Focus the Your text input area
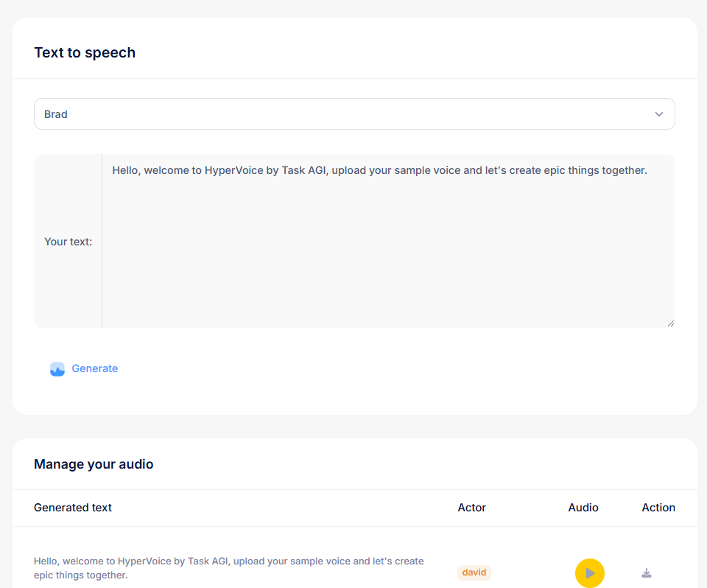 coord(388,243)
